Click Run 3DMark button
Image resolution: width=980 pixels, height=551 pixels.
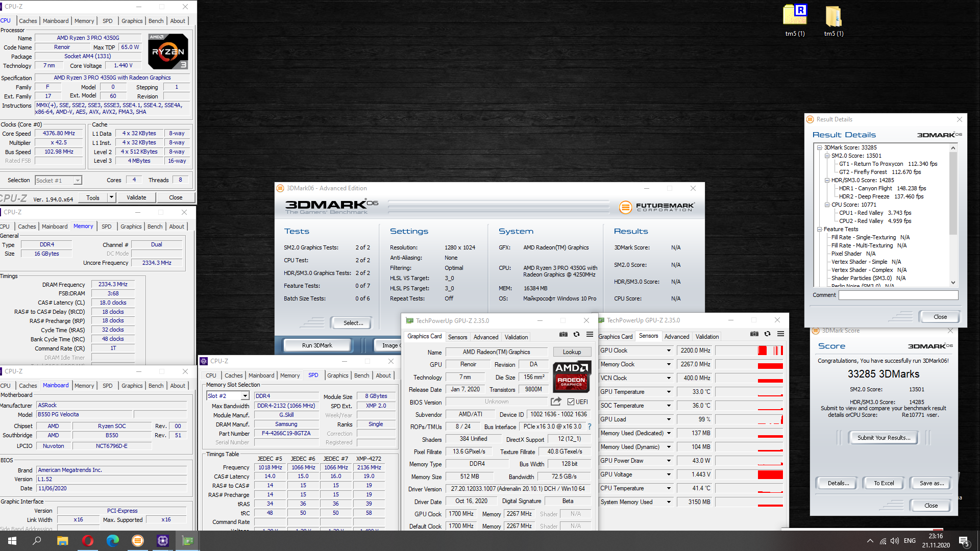pos(317,345)
